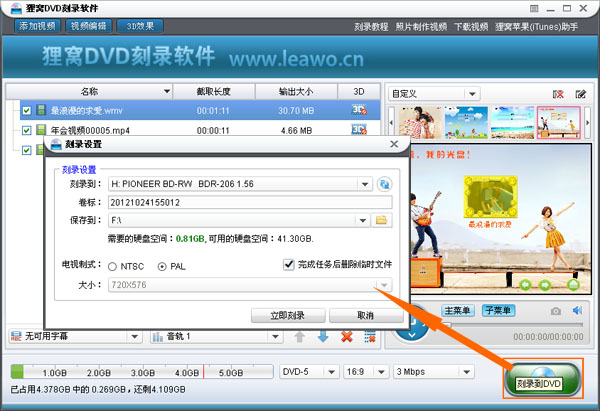Image resolution: width=600 pixels, height=411 pixels.
Task: Click the move down blue arrow icon
Action: coord(323,336)
